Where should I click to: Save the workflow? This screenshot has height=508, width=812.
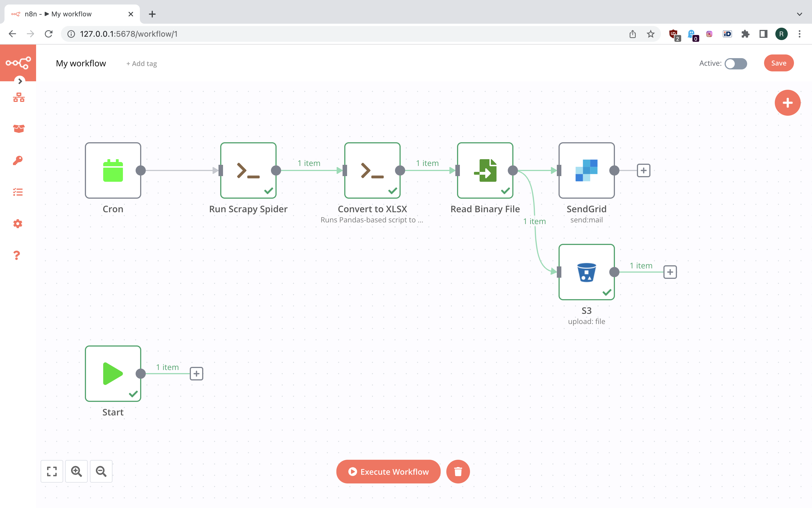coord(779,63)
